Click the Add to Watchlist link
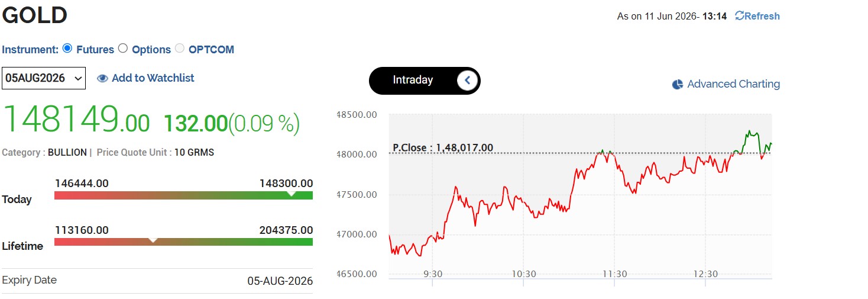Screen dimensions: 868x299 pyautogui.click(x=153, y=78)
